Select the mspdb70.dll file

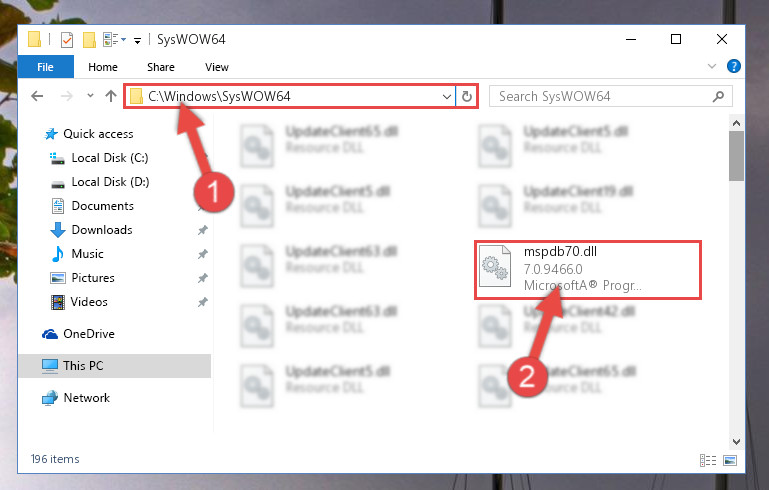click(x=588, y=269)
